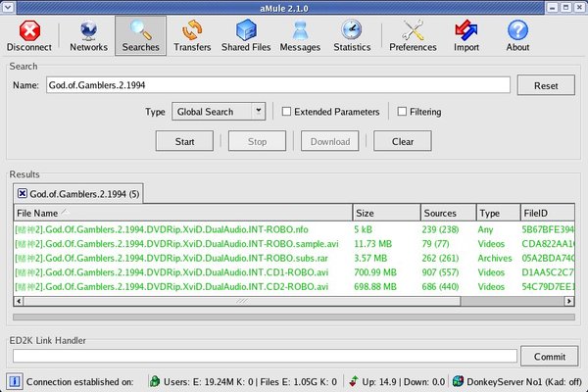Open the About dialog

(517, 36)
